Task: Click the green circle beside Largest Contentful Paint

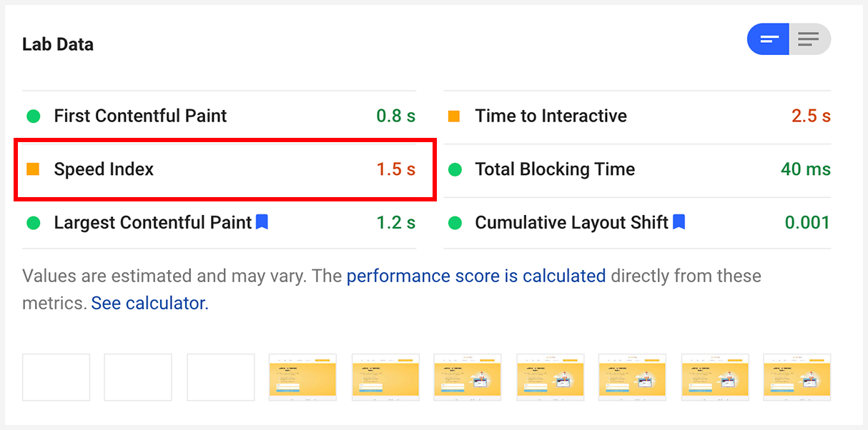Action: pos(34,222)
